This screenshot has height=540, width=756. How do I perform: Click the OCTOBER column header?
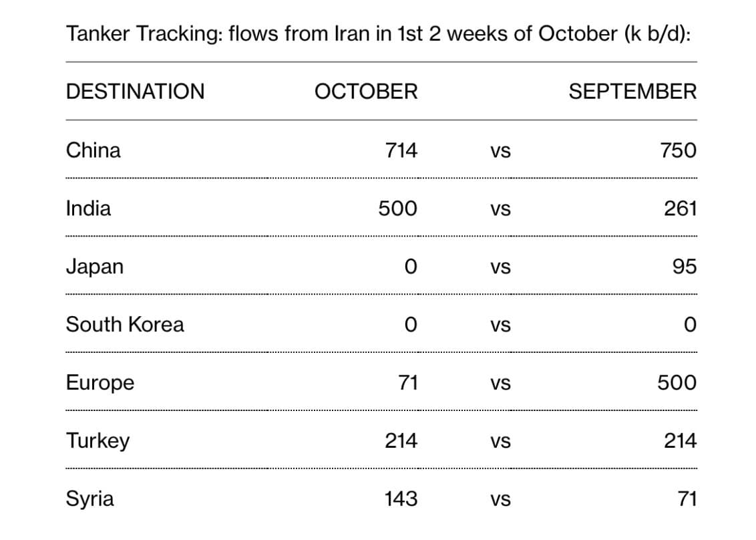pos(366,92)
